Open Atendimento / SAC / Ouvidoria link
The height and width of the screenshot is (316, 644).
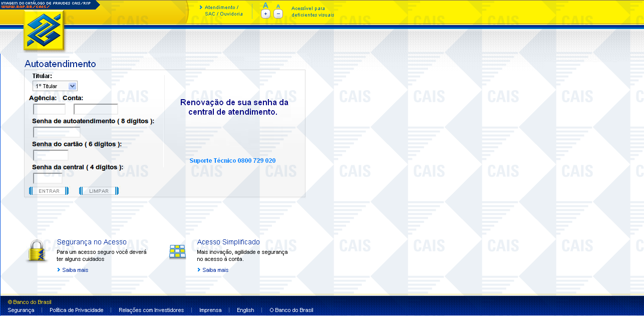(x=223, y=11)
